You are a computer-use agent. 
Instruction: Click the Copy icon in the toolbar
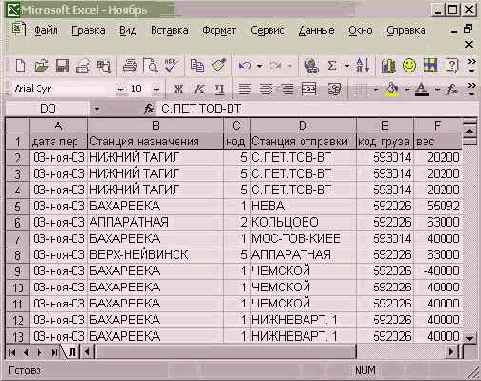point(197,65)
